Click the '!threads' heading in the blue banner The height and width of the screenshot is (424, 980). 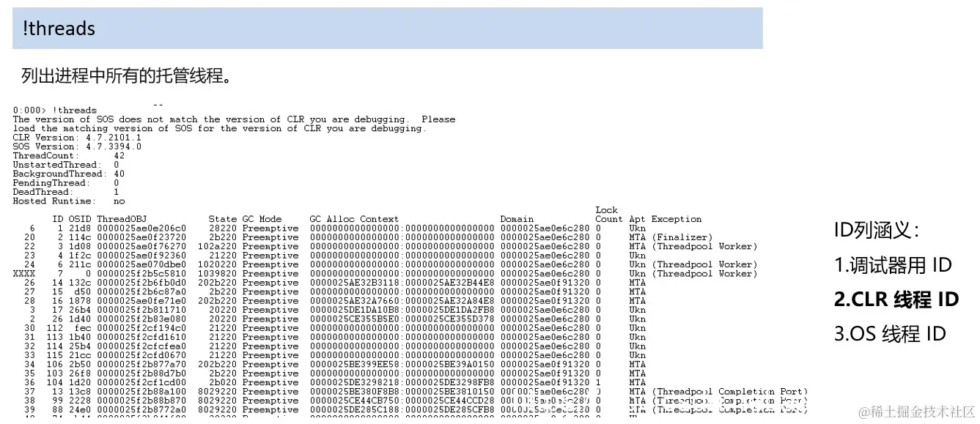59,29
